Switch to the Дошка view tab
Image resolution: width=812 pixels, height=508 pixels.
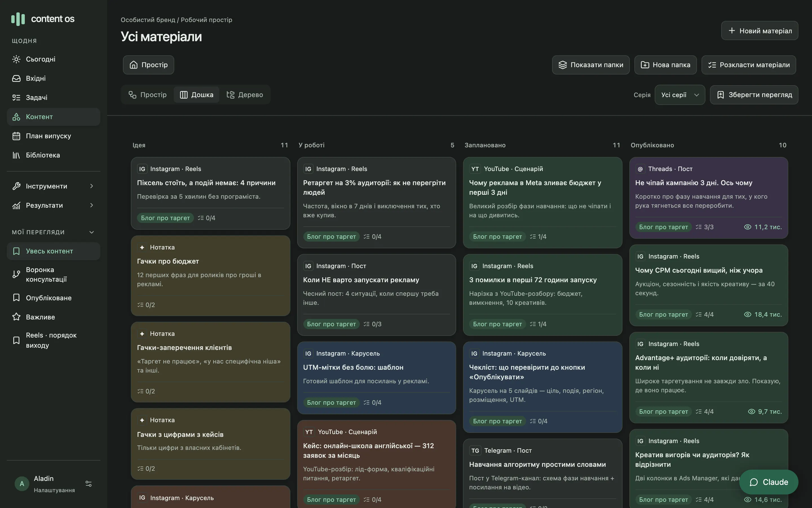[197, 95]
